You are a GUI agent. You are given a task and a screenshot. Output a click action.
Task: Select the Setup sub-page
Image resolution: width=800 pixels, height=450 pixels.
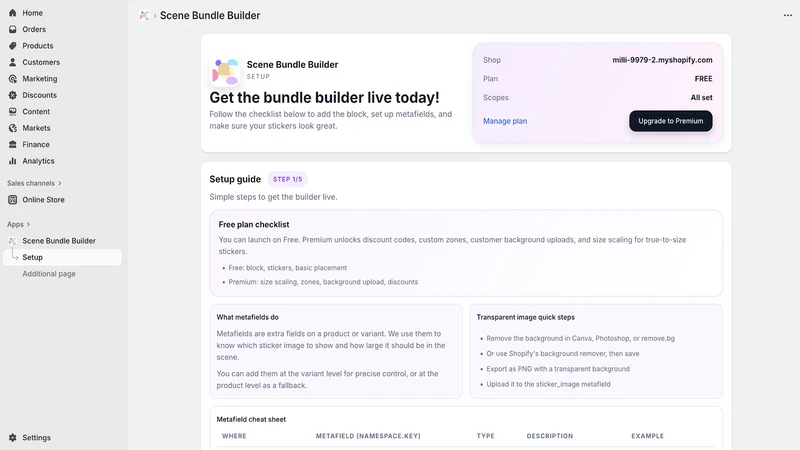coord(62,257)
